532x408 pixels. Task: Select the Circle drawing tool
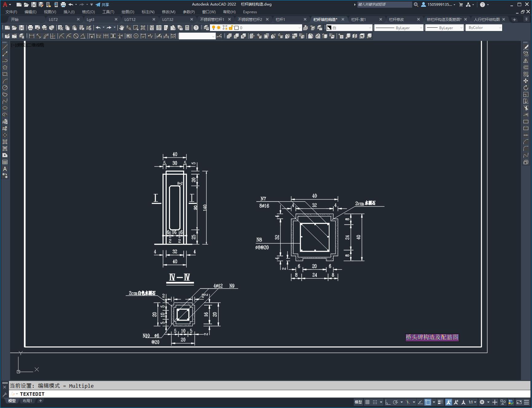tap(5, 88)
